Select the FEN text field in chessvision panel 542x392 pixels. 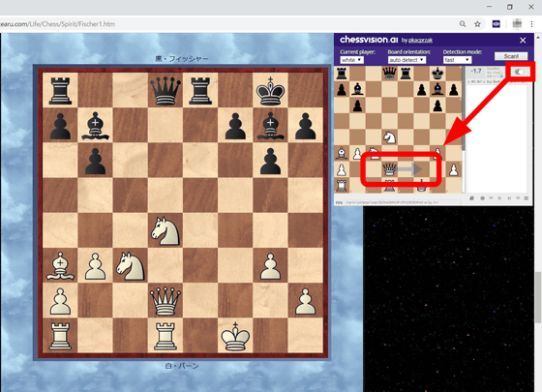coord(403,202)
